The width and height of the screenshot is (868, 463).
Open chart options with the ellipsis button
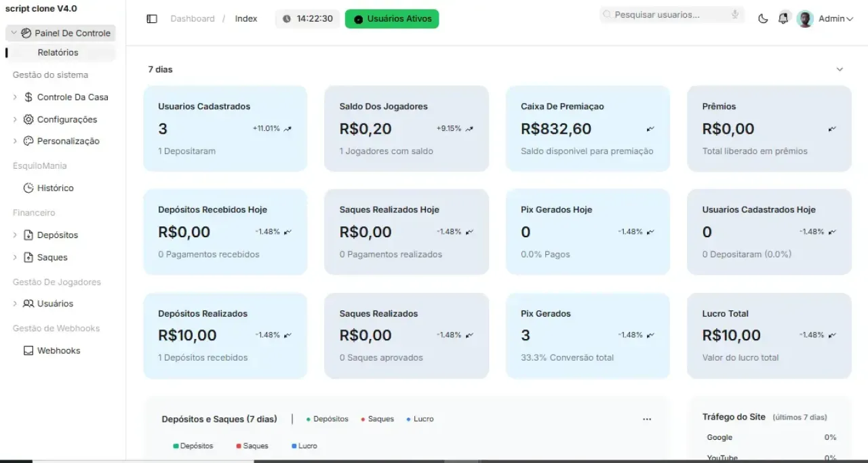pyautogui.click(x=647, y=419)
